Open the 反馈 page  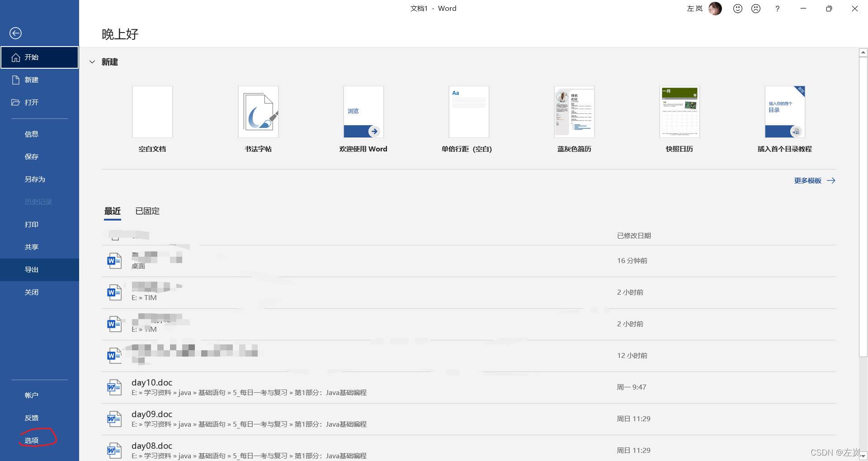39,418
